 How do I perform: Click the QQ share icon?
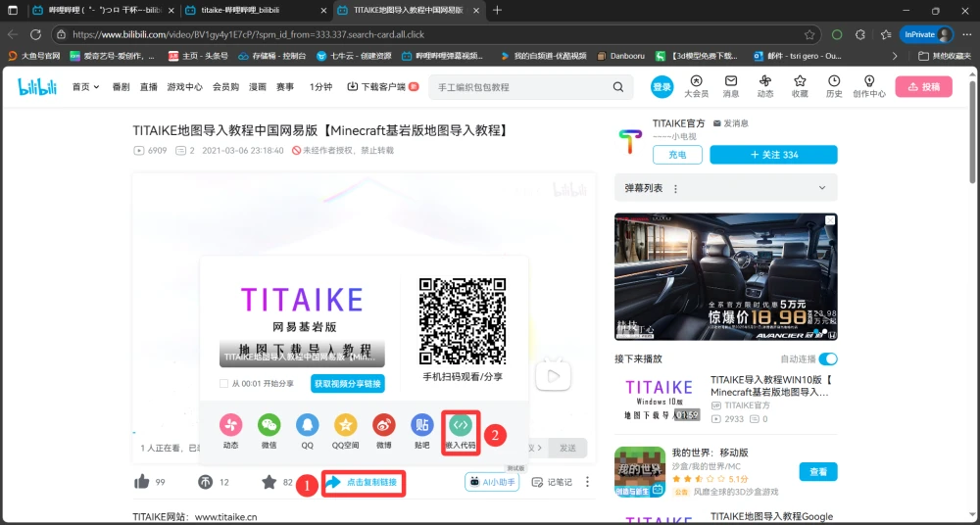coord(307,425)
